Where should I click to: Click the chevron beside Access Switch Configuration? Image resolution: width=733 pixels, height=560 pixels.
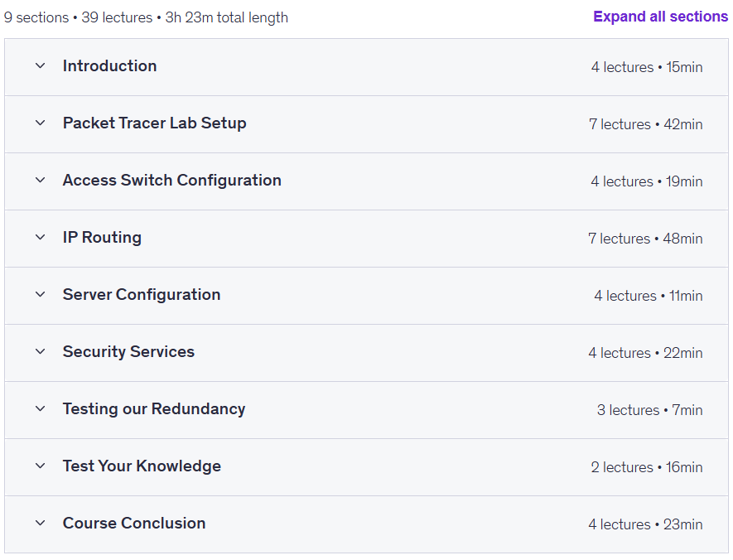click(40, 181)
